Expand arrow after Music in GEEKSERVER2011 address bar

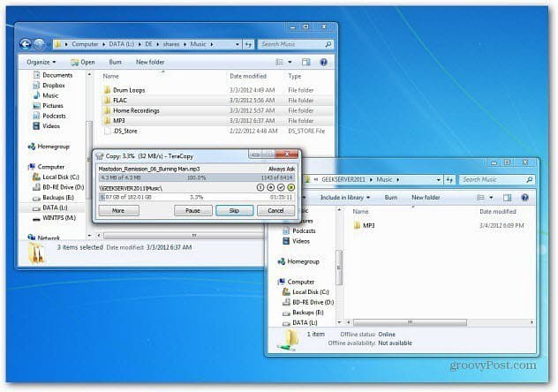pyautogui.click(x=398, y=179)
